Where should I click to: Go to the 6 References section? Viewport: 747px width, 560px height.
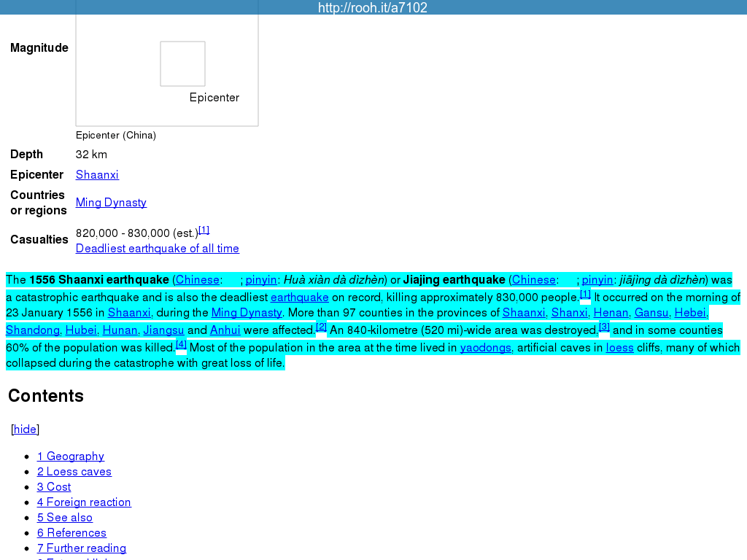coord(71,533)
